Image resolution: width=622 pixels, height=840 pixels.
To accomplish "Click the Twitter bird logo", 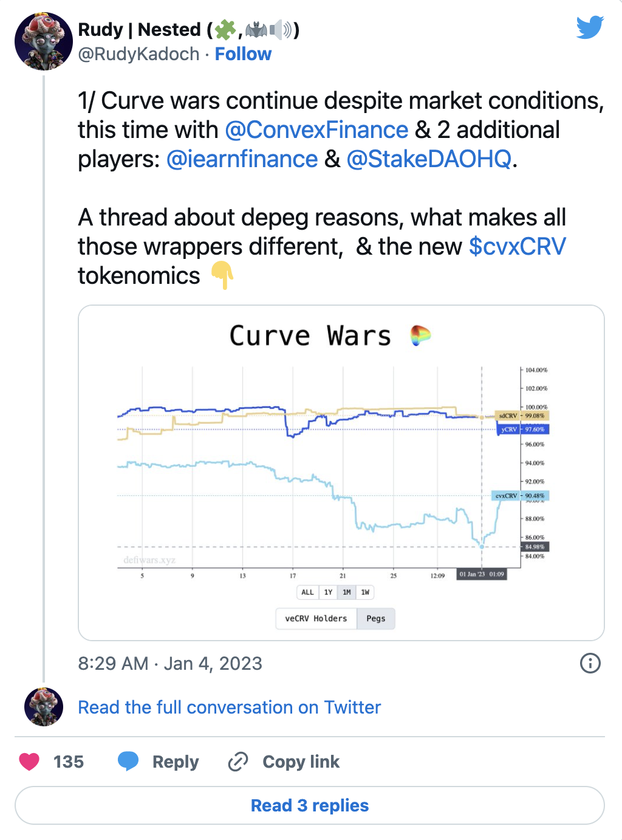I will (x=590, y=27).
